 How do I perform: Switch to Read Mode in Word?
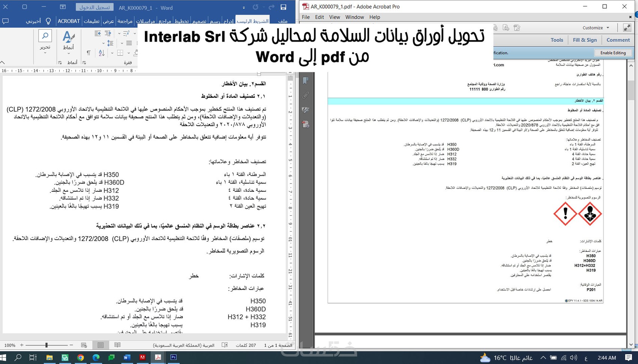coord(117,345)
